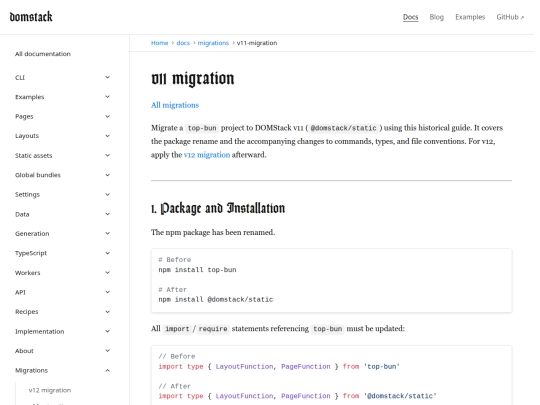Expand the Examples sidebar section chevron
540x405 pixels.
point(107,97)
